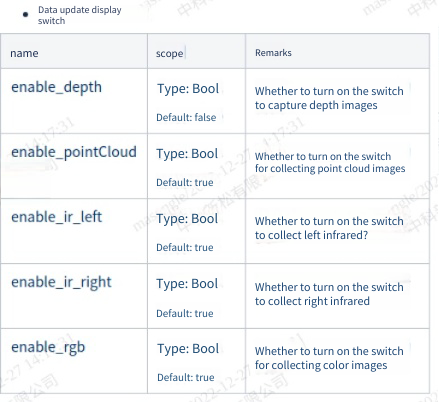Click 'Default: true' in the enable_pointCloud row
This screenshot has height=402, width=439.
click(185, 182)
